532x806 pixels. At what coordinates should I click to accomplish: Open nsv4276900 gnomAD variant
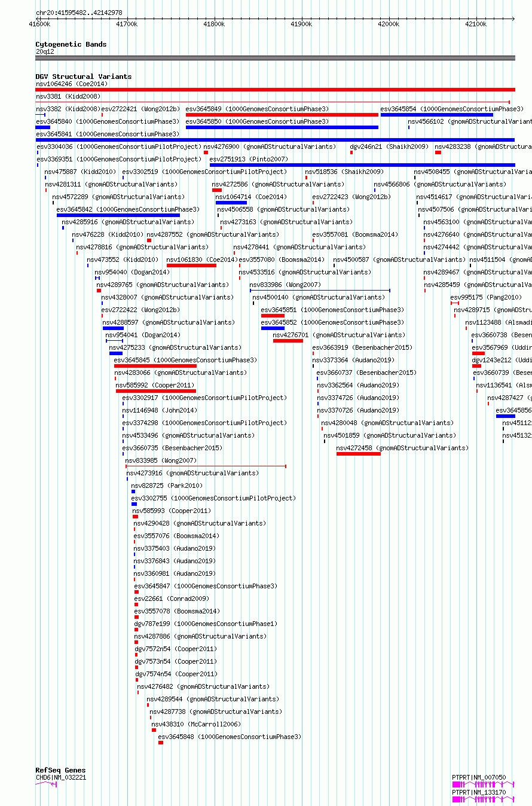click(270, 146)
